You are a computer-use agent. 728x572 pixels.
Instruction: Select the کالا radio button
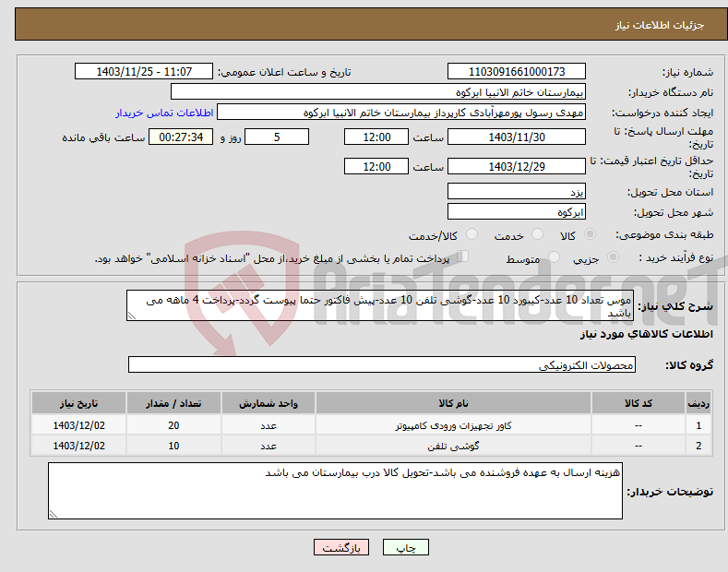coord(590,234)
